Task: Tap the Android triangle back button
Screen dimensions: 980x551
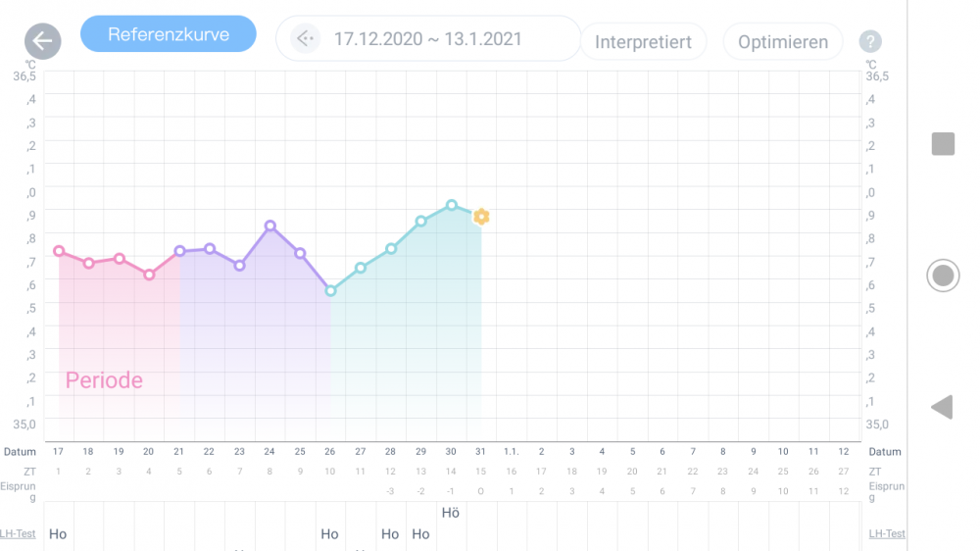Action: click(941, 407)
